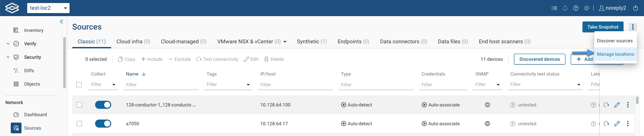Click the IP/host filter input field
644x136 pixels.
(x=296, y=85)
